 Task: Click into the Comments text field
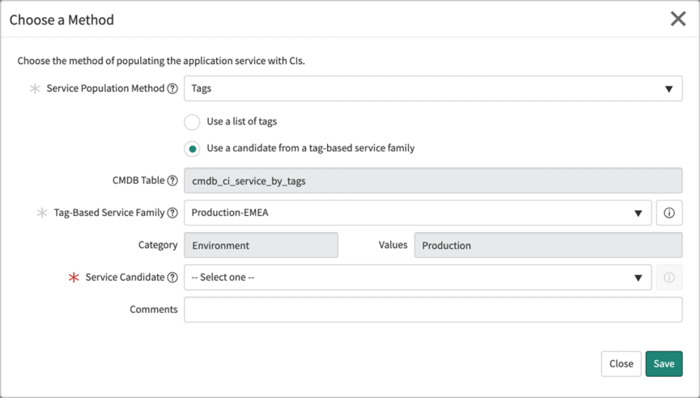433,310
